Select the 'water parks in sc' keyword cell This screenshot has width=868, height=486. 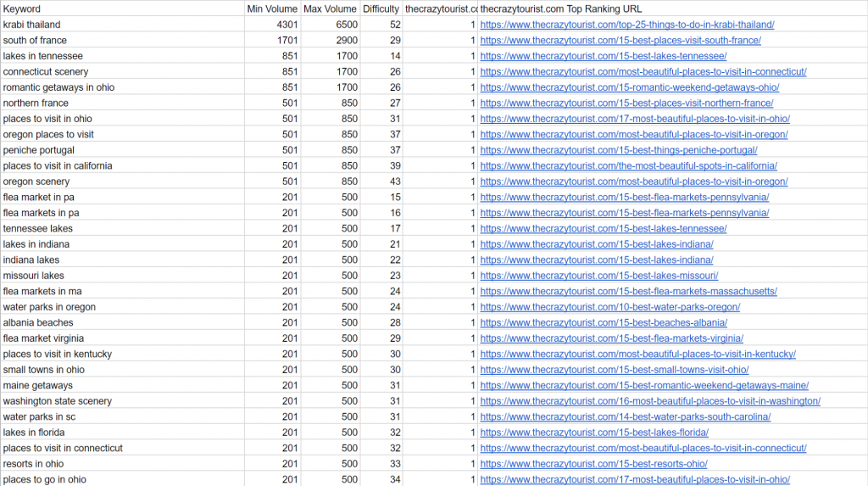click(122, 416)
